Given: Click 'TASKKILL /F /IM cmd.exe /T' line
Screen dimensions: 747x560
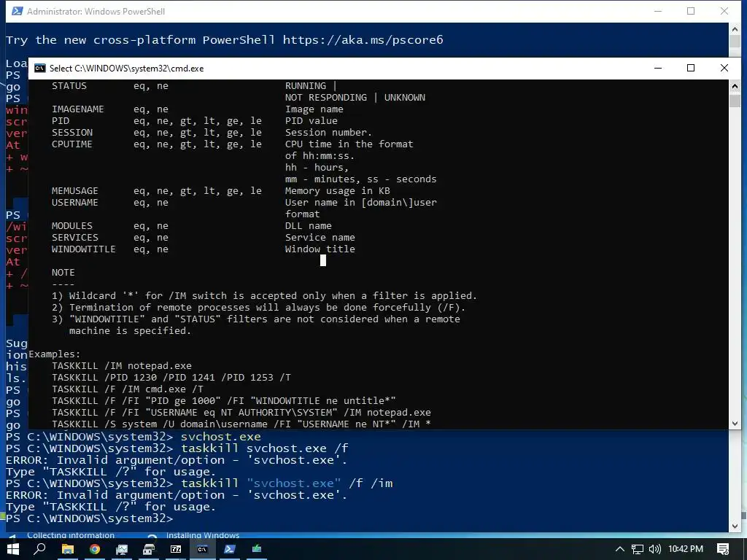Looking at the screenshot, I should coord(127,389).
